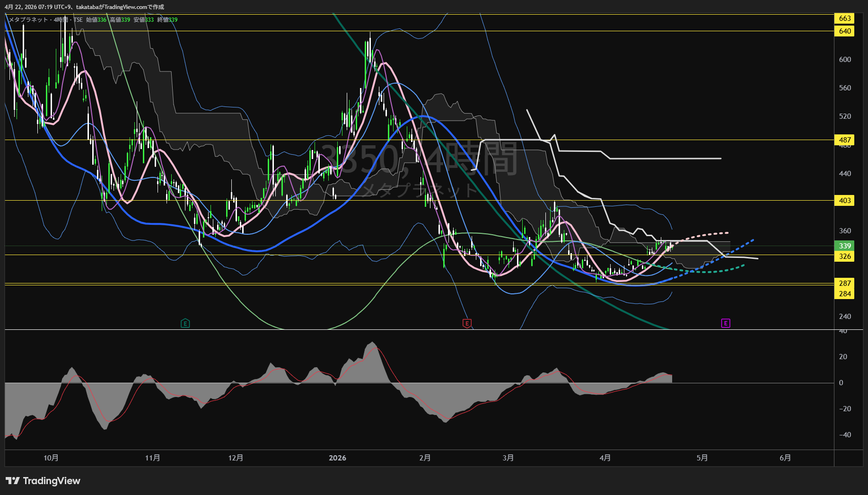Click the yellow 284 price level label

844,294
